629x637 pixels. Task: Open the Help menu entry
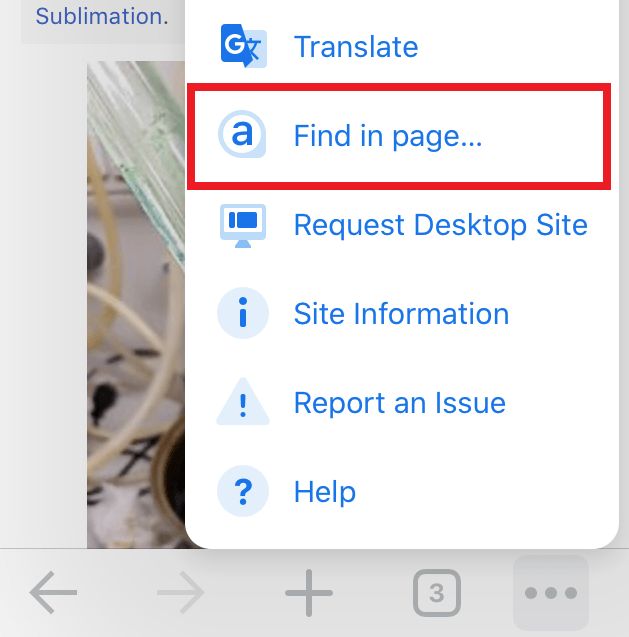(324, 492)
